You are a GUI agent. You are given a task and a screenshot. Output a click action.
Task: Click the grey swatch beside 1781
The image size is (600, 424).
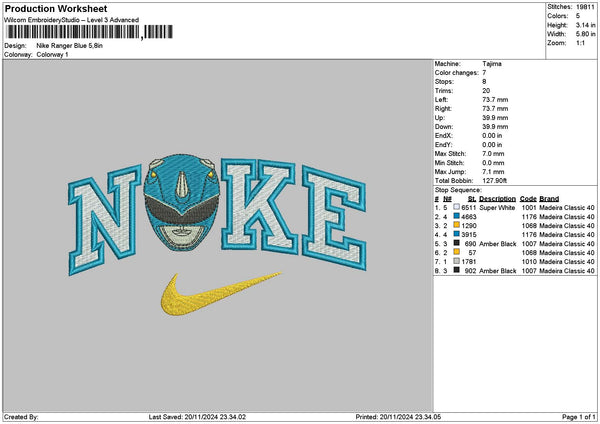pyautogui.click(x=457, y=261)
